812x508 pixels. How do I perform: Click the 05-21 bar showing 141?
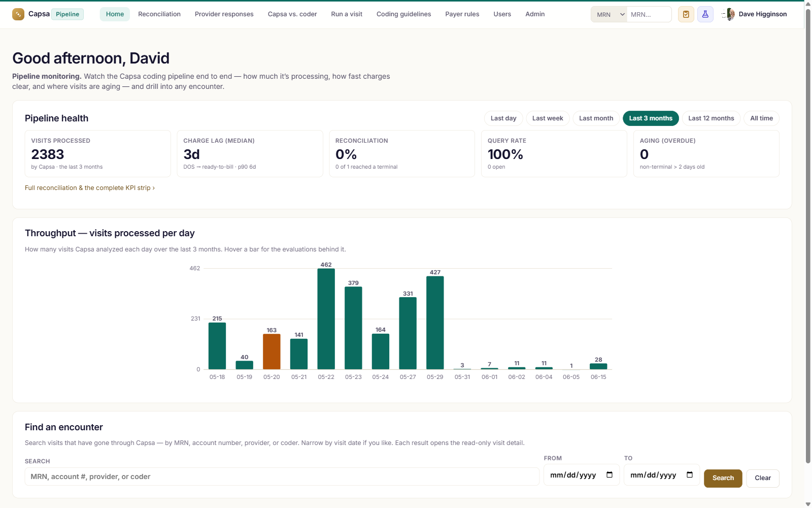tap(299, 354)
